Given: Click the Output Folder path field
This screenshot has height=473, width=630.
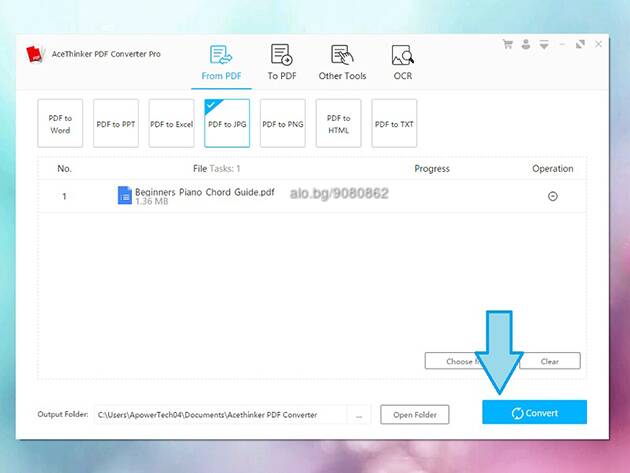Looking at the screenshot, I should [220, 415].
